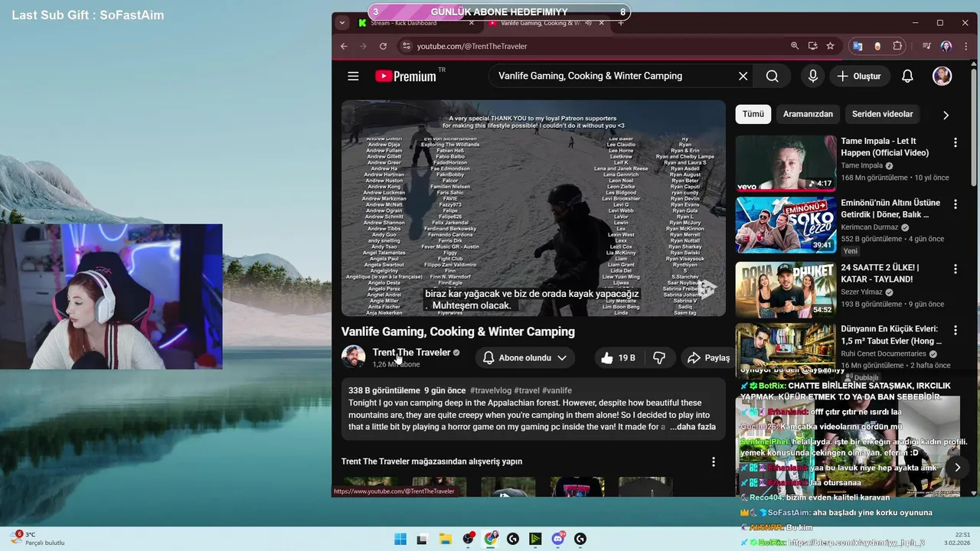The height and width of the screenshot is (551, 980).
Task: Expand description with ...daha fazla
Action: pyautogui.click(x=693, y=426)
